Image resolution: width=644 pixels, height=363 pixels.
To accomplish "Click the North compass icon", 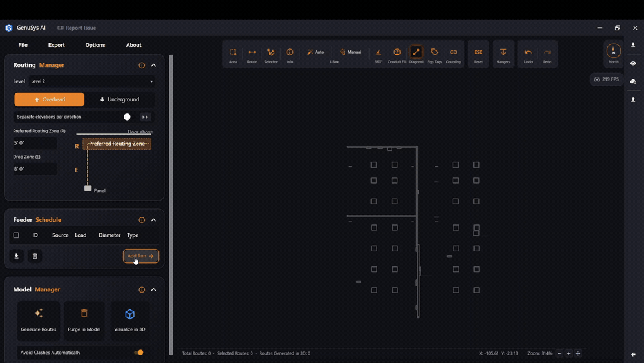I will click(x=613, y=52).
